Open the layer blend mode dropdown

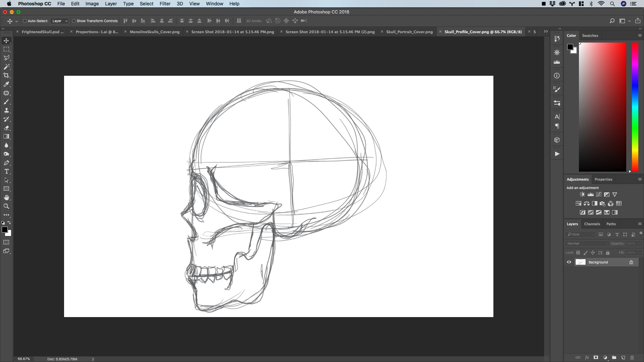click(587, 244)
